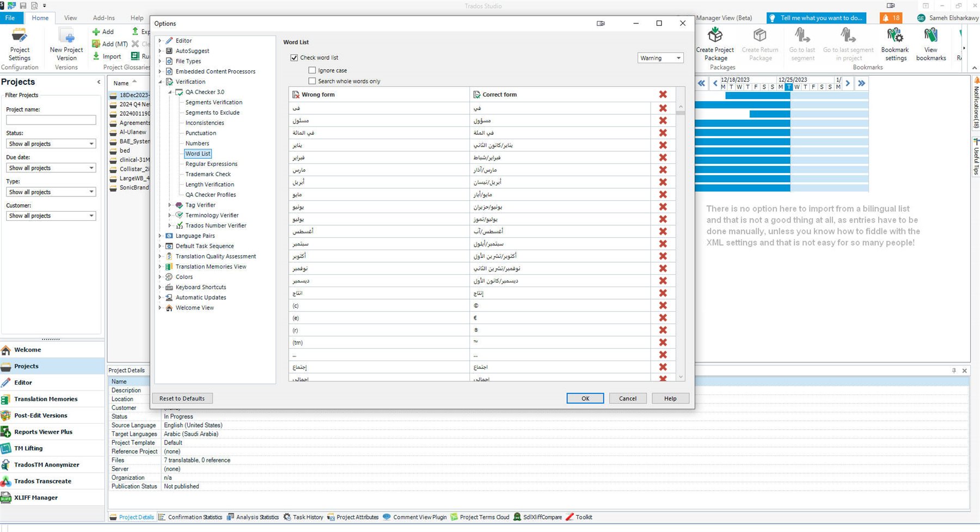Viewport: 980px width, 532px height.
Task: Open the Warning severity dropdown
Action: [660, 58]
